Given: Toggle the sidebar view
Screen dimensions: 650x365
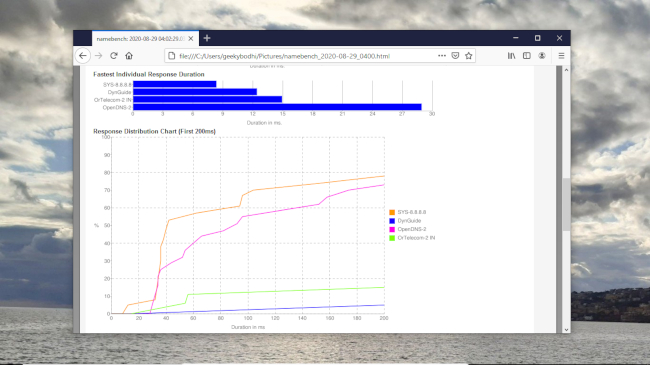Looking at the screenshot, I should point(526,56).
